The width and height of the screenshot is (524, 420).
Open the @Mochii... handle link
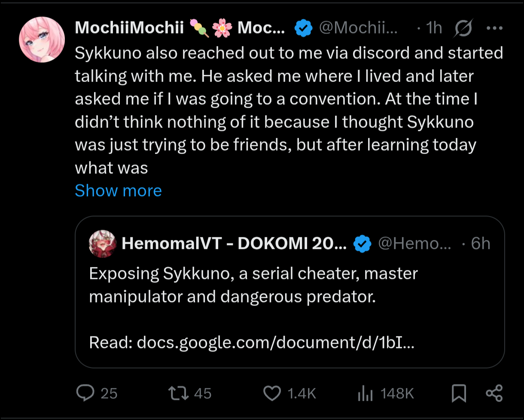click(x=358, y=28)
